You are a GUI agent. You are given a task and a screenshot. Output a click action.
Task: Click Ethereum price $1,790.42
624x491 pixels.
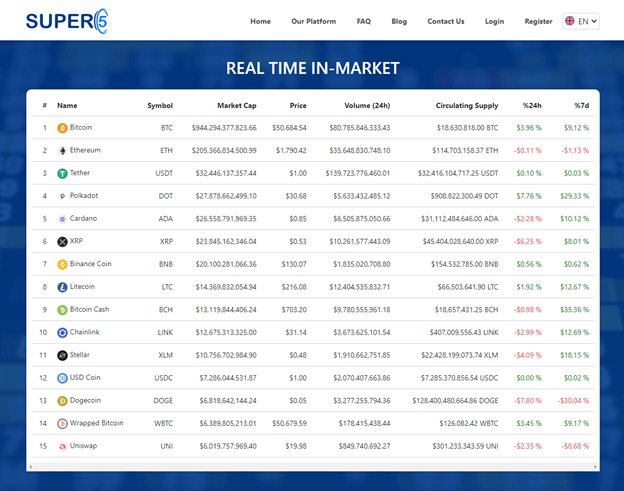coord(291,150)
